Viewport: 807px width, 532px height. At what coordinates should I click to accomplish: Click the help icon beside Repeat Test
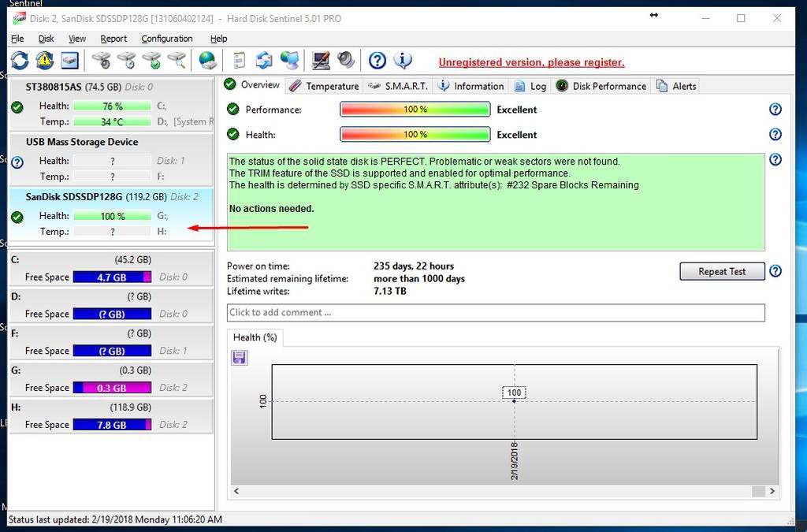[x=775, y=271]
